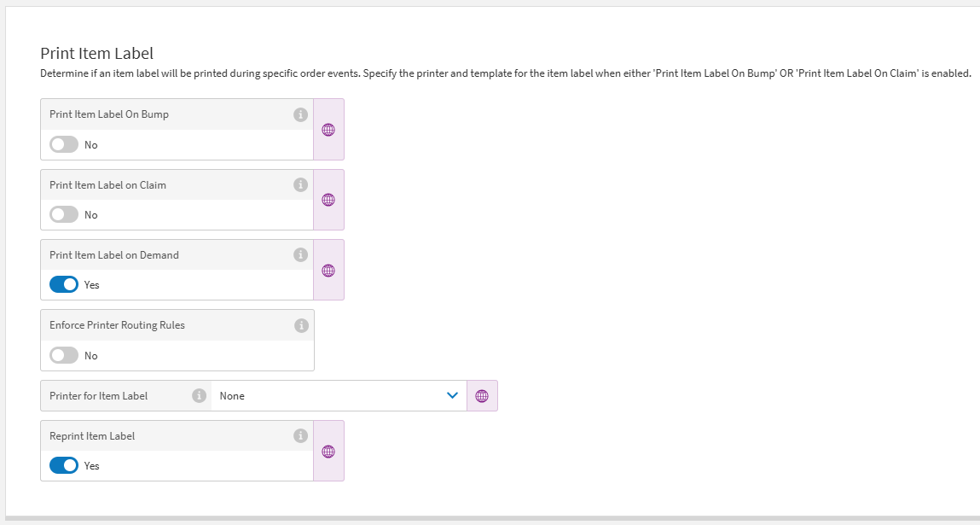Select the globe icon for Print Item Label on Demand
The image size is (980, 525).
pyautogui.click(x=328, y=269)
